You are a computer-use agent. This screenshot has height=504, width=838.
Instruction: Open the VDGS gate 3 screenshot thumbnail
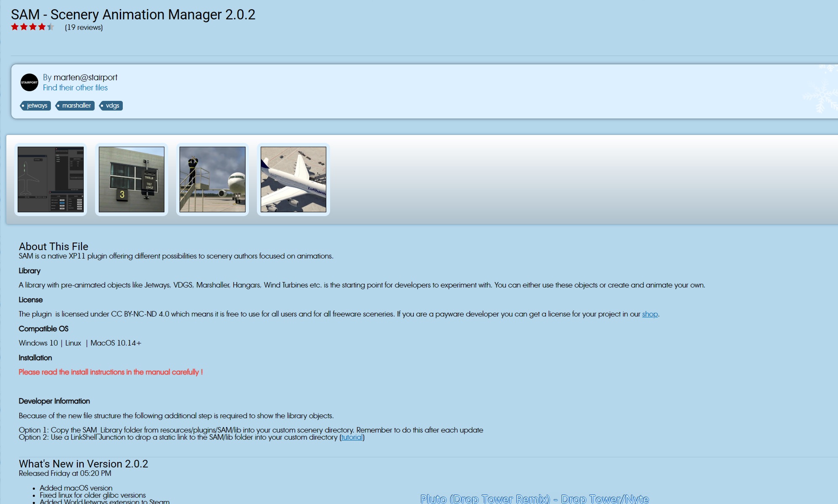(x=132, y=179)
